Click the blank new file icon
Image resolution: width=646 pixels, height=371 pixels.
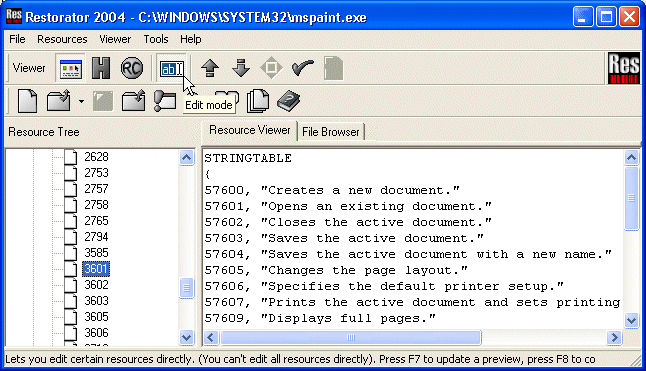click(x=27, y=101)
